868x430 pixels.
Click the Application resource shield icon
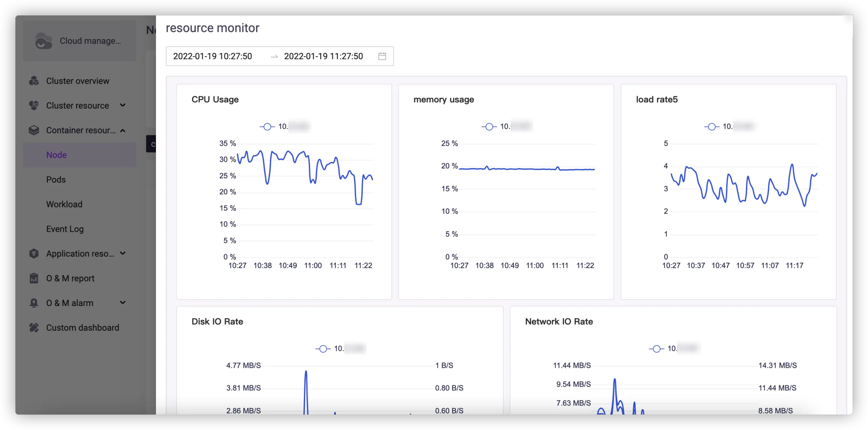34,254
